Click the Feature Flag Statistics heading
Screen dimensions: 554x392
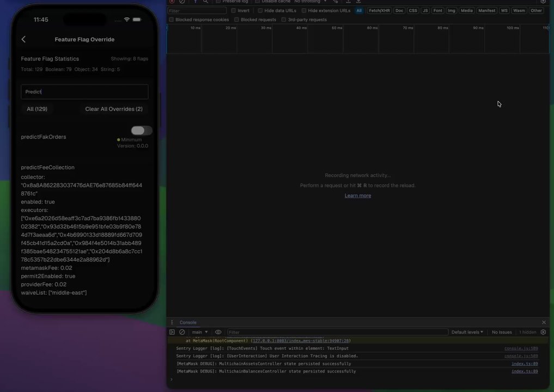(x=50, y=59)
